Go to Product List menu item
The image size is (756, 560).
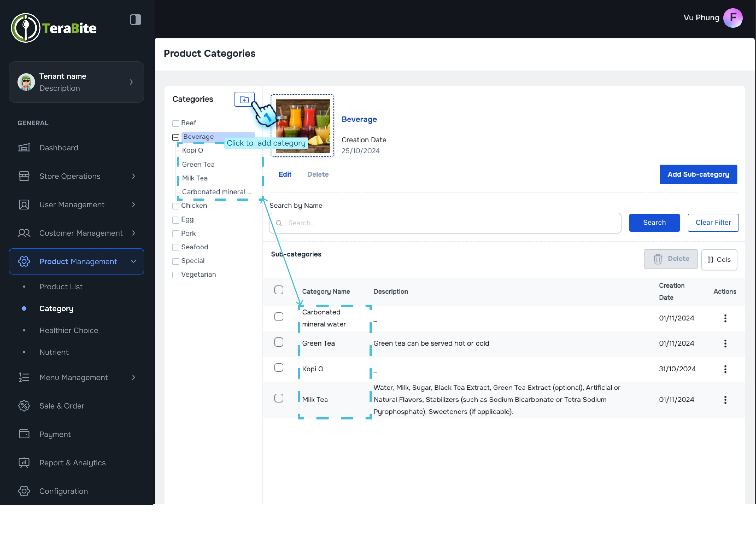(61, 287)
